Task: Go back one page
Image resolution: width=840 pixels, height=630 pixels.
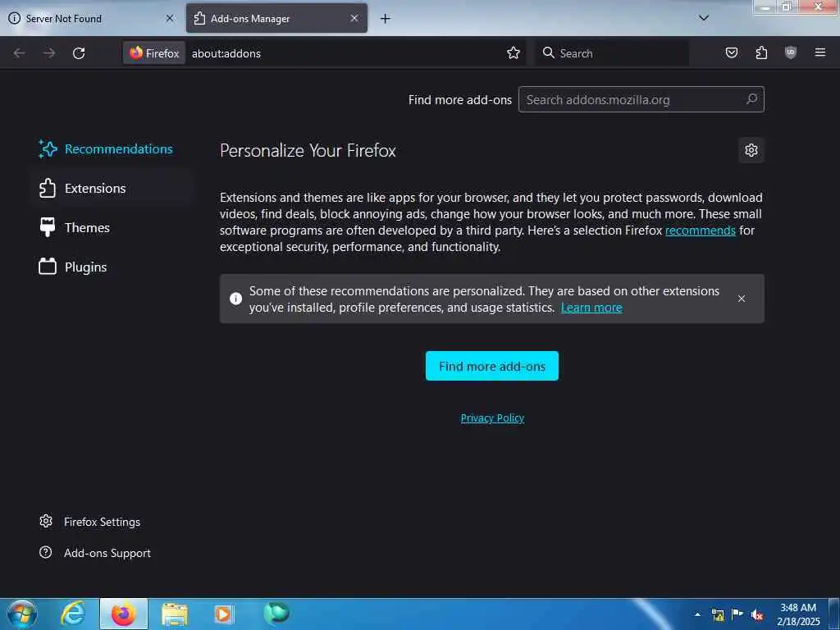Action: [x=20, y=53]
